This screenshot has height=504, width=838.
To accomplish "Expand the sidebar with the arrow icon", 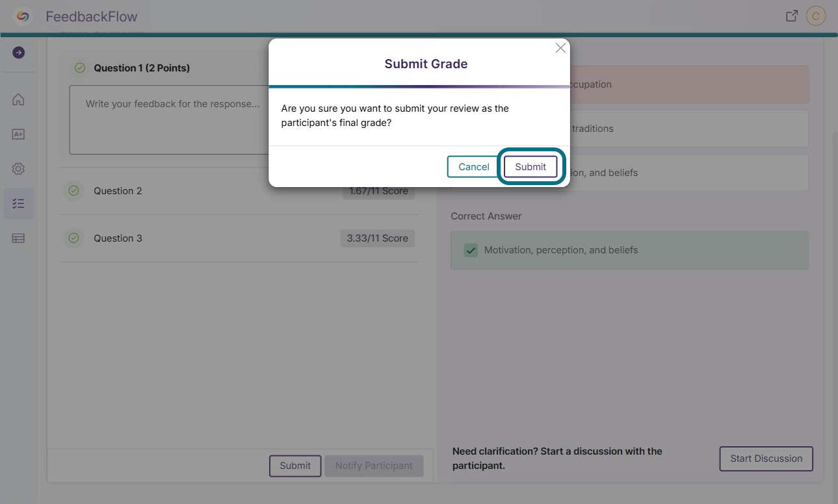I will pos(18,52).
